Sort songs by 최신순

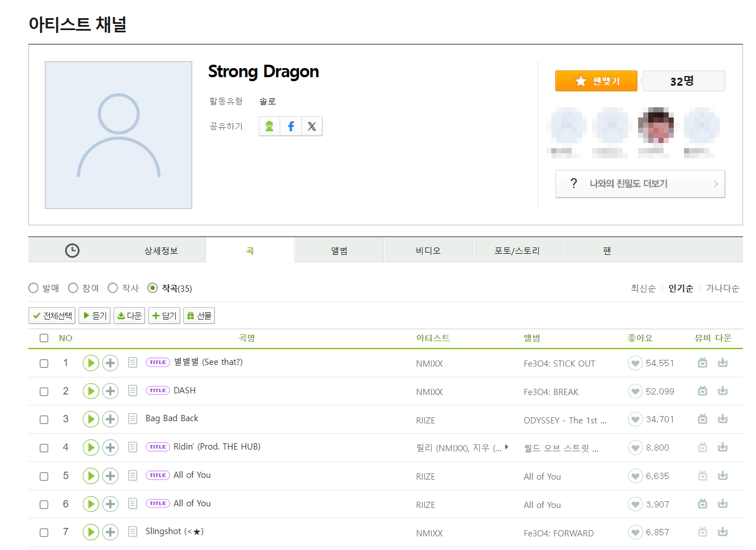pyautogui.click(x=643, y=288)
